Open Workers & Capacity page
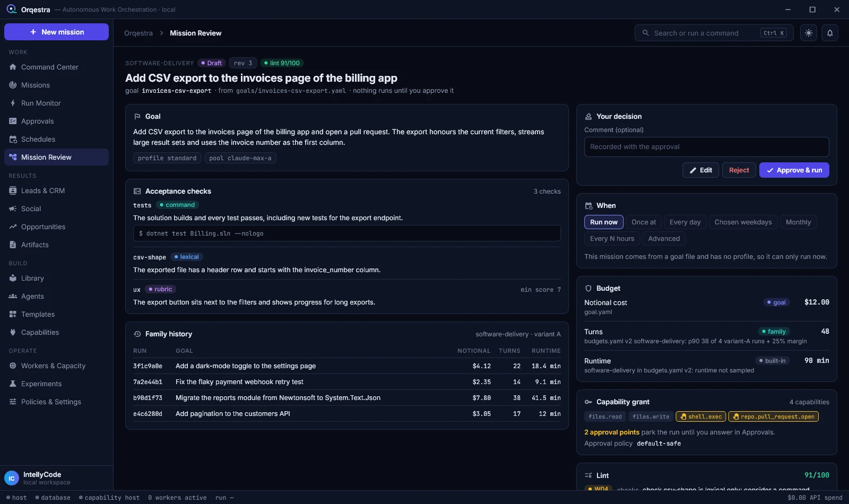 point(56,366)
